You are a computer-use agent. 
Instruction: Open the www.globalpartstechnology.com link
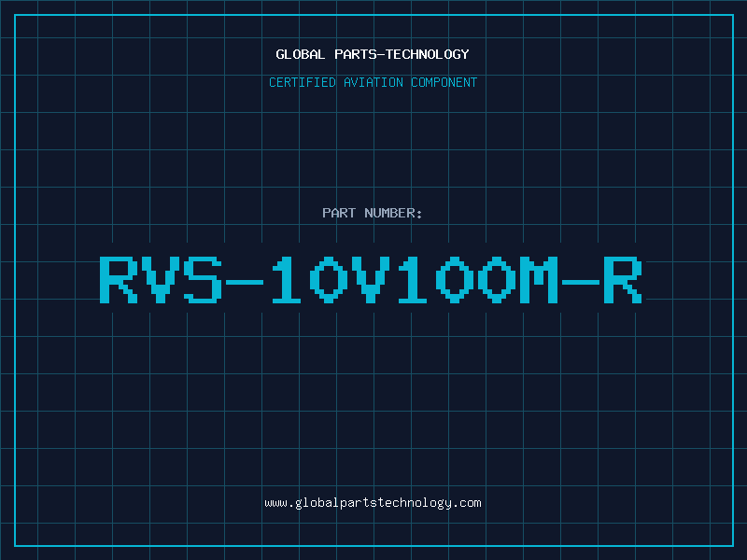373,503
